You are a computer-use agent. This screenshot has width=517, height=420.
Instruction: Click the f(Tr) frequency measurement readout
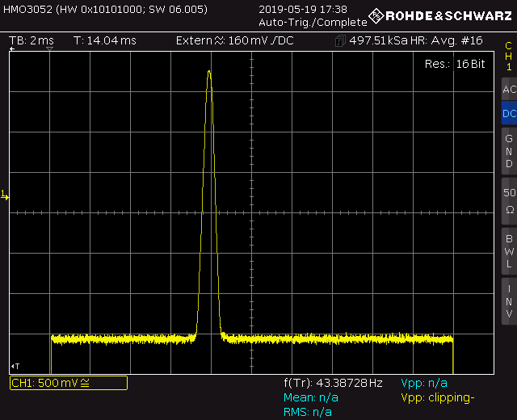pyautogui.click(x=333, y=383)
